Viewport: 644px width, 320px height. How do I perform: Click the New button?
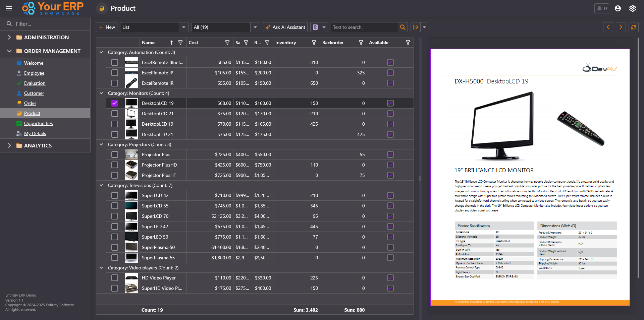(107, 27)
